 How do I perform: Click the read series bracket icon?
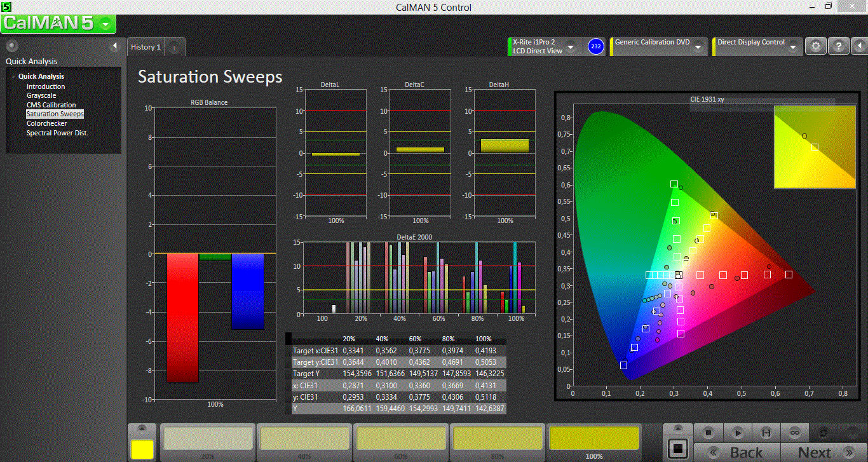[766, 432]
